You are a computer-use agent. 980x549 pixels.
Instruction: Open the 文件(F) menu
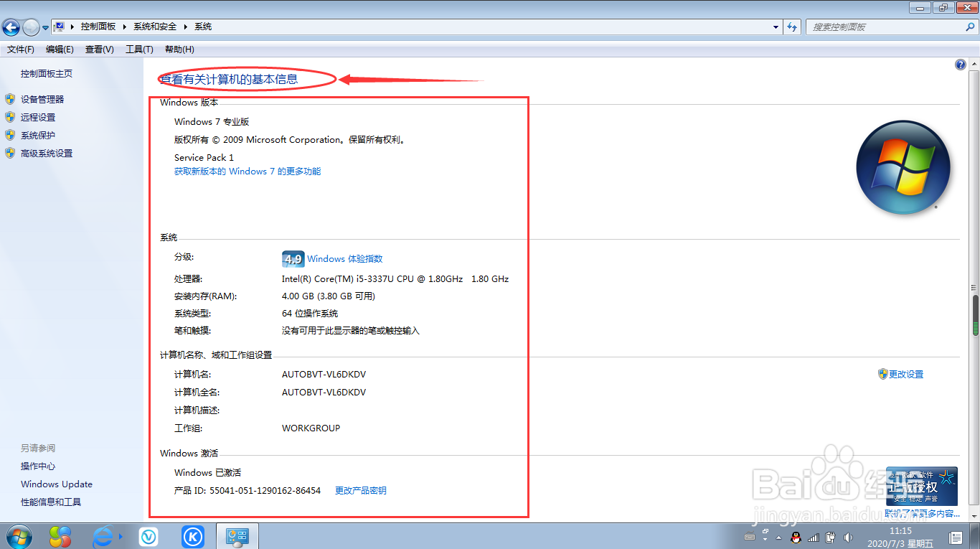21,50
